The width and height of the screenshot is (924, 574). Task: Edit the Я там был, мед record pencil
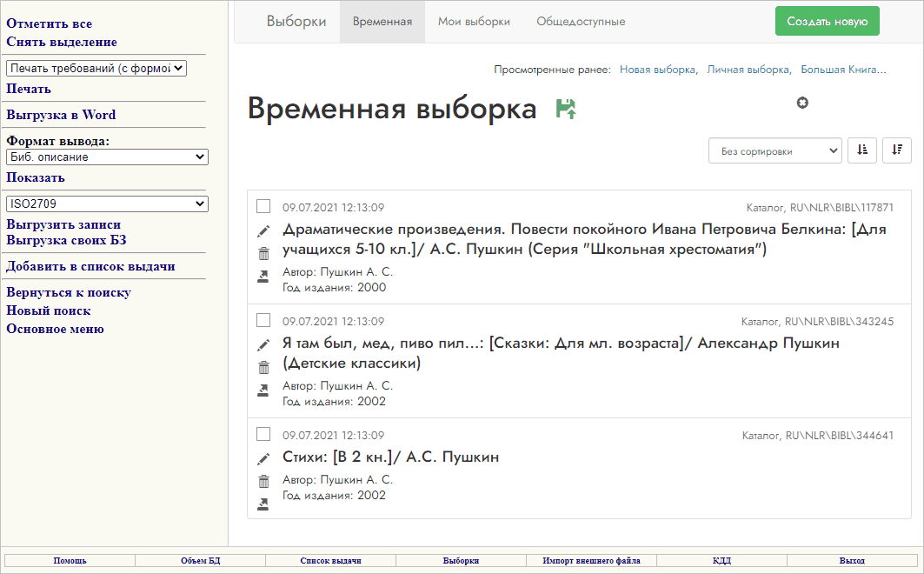263,344
